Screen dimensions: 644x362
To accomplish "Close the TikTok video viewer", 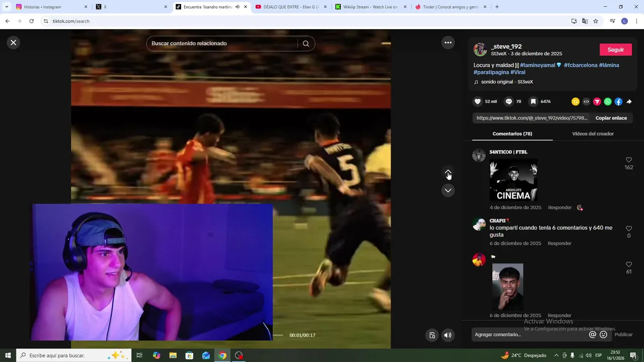I will [x=14, y=43].
